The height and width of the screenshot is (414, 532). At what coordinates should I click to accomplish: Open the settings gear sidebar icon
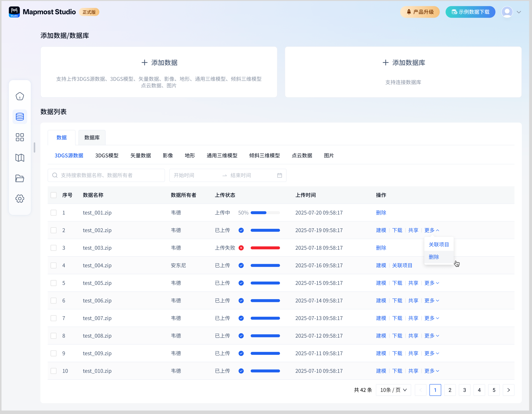20,198
